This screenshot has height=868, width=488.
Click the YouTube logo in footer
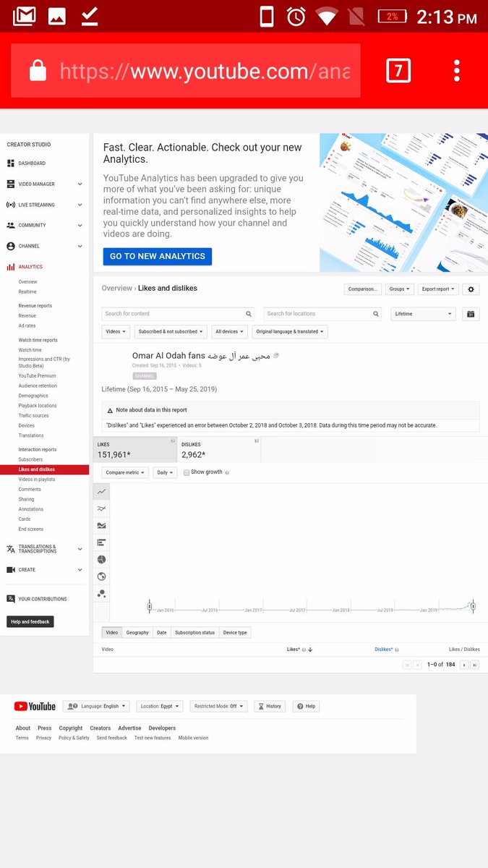(35, 707)
